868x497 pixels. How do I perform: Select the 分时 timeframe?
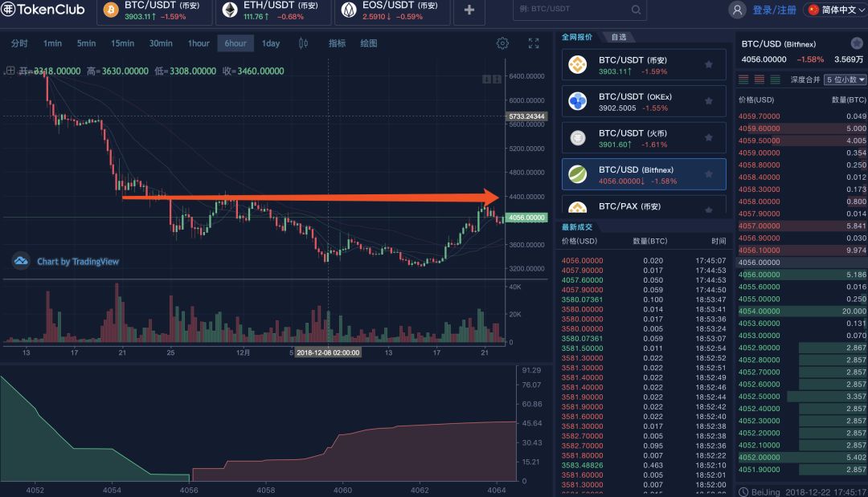(19, 43)
